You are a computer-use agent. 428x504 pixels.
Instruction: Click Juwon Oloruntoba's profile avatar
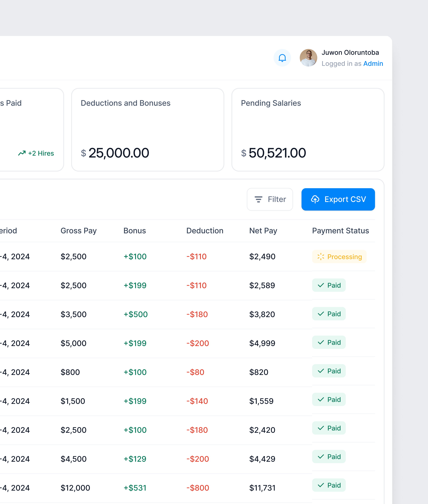pos(308,58)
